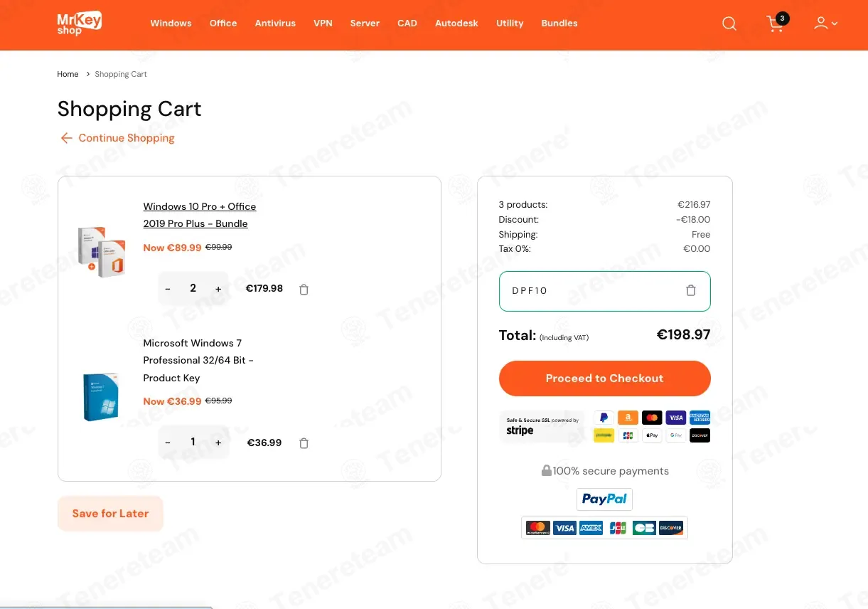Screen dimensions: 868x609
Task: Open the Mr Key Shop logo homepage
Action: (x=80, y=23)
